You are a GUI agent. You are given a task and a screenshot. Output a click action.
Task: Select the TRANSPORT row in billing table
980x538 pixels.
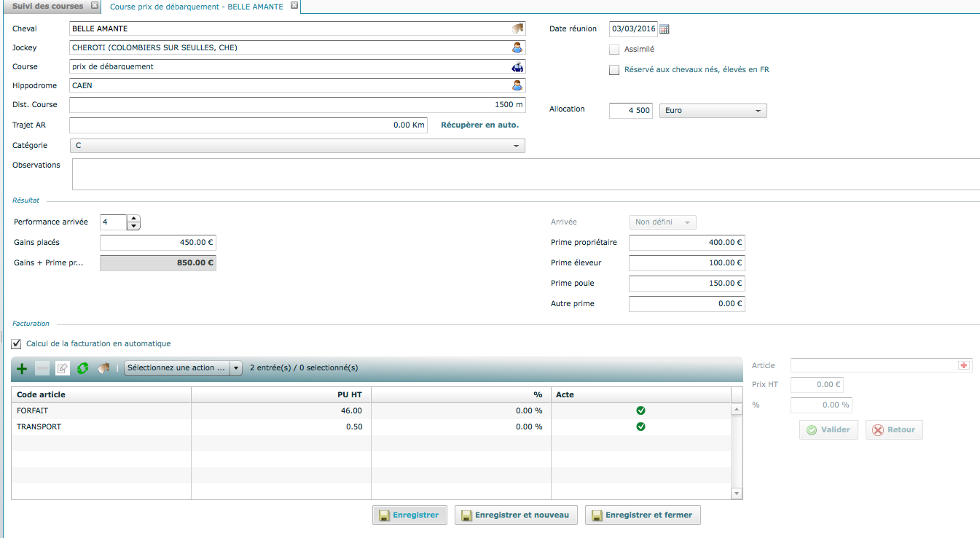click(372, 426)
